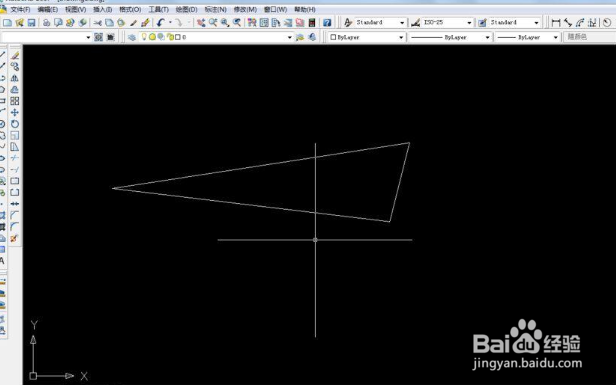Image resolution: width=616 pixels, height=385 pixels.
Task: Undo the last action with the arrow icon
Action: tap(161, 23)
